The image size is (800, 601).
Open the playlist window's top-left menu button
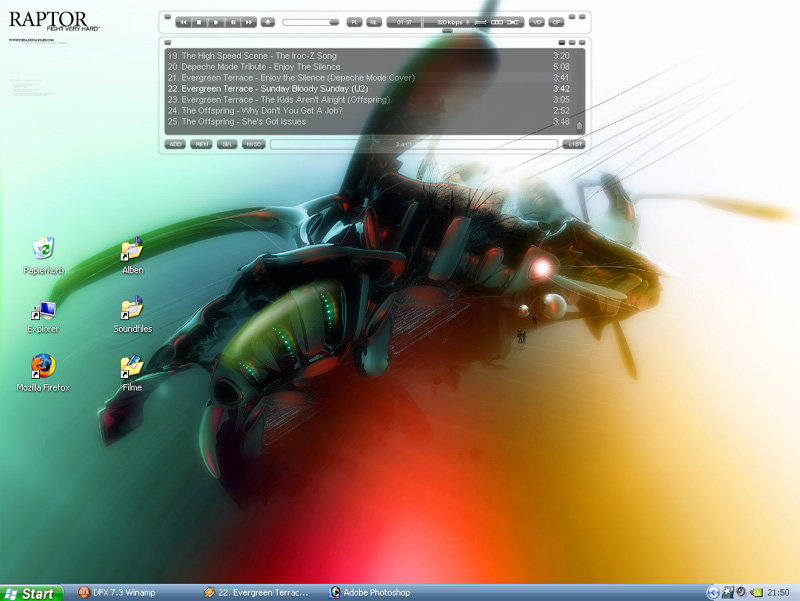[x=167, y=42]
